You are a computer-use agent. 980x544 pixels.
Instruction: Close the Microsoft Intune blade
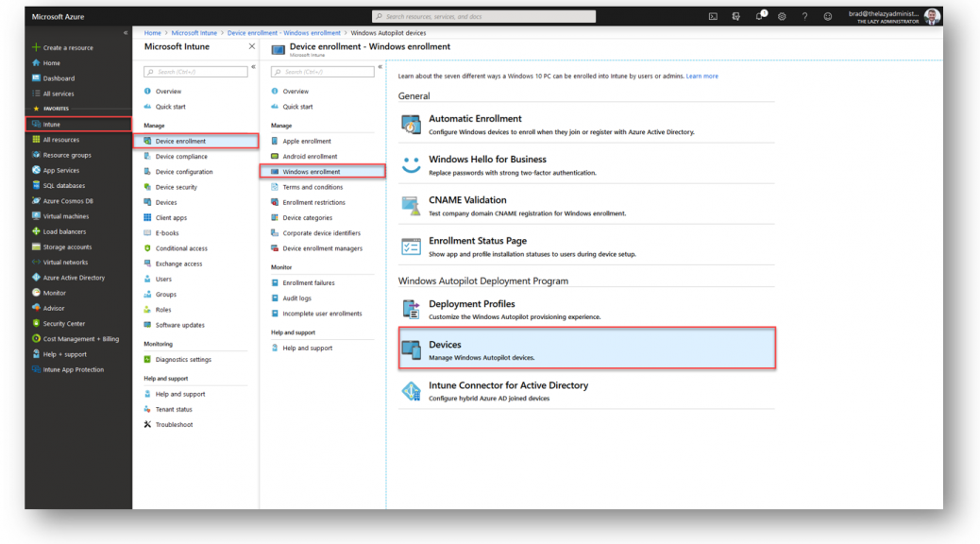(252, 46)
